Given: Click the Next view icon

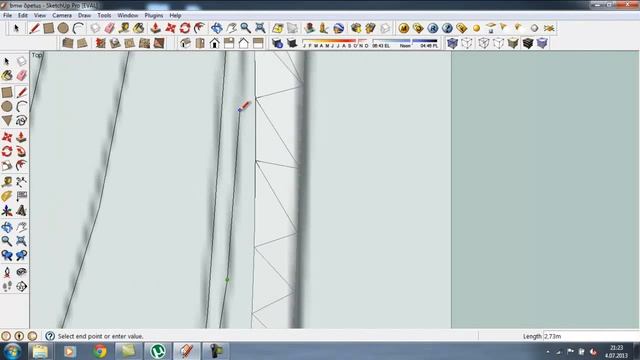Looking at the screenshot, I should (22, 256).
